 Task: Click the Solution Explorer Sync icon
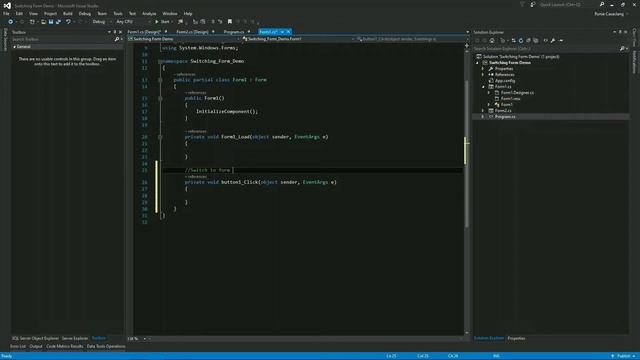[x=513, y=40]
